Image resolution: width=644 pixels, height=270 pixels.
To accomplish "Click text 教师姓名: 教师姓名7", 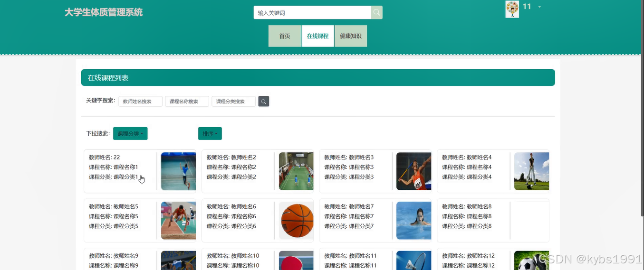I will pos(349,207).
